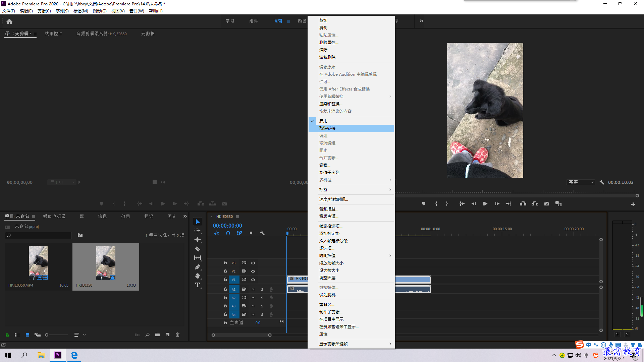The height and width of the screenshot is (362, 644).
Task: Select the Pen tool
Action: [x=198, y=267]
